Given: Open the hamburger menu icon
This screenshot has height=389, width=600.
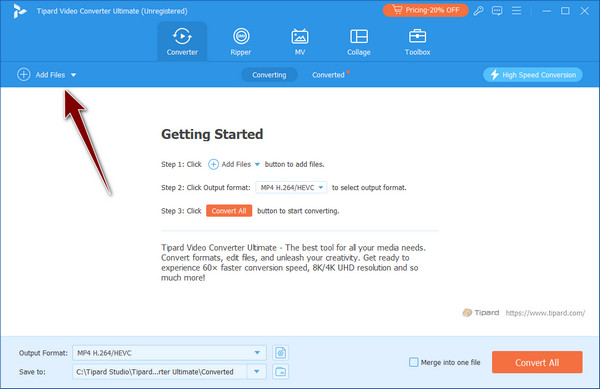Looking at the screenshot, I should (x=516, y=11).
